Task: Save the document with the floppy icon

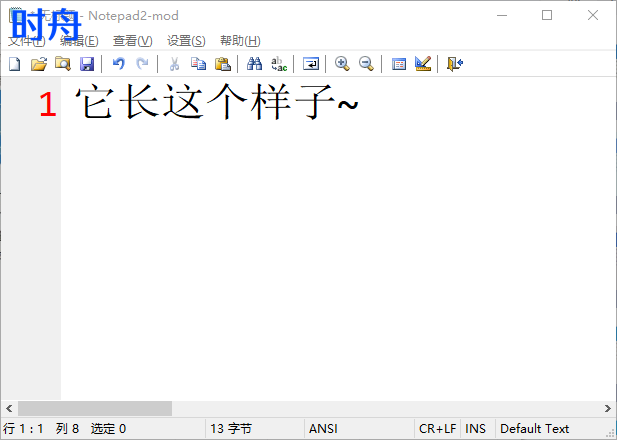Action: pos(87,63)
